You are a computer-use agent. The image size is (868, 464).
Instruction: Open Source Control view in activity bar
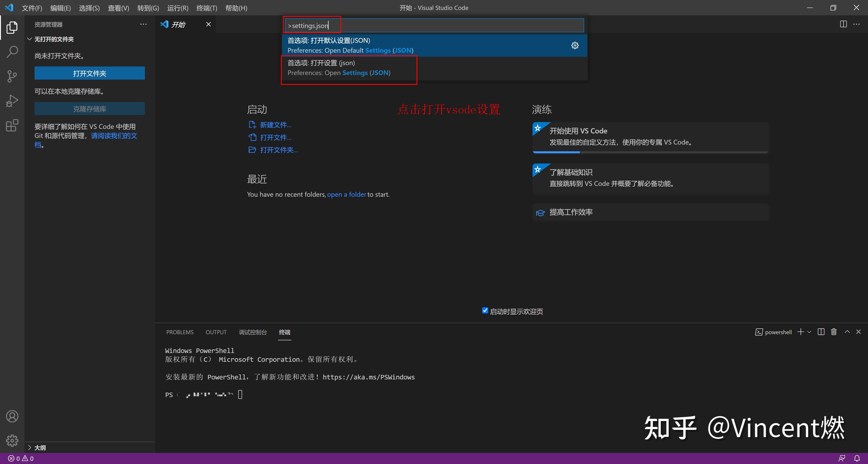pos(12,76)
